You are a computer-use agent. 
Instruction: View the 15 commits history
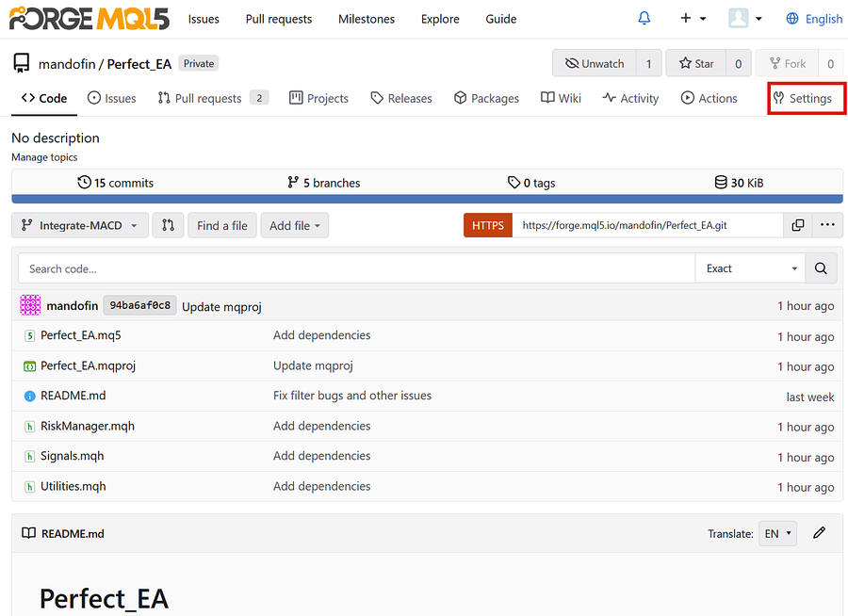115,183
